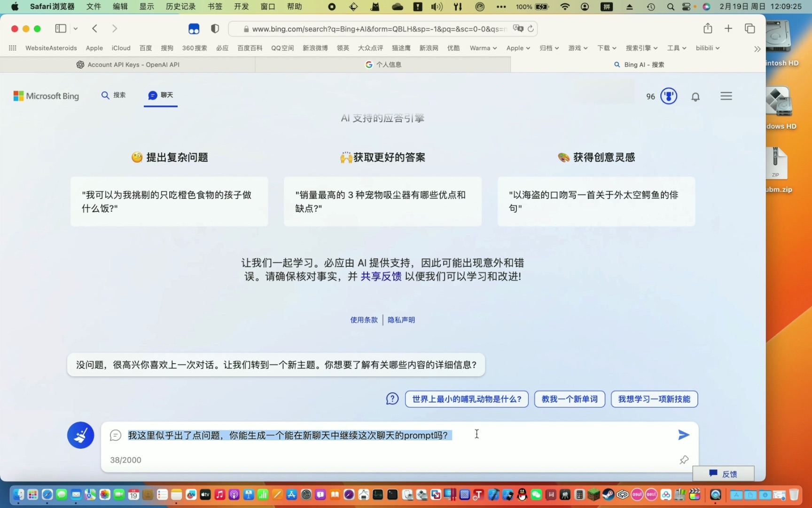Viewport: 812px width, 508px height.
Task: Expand the 归档 bookmarks folder
Action: 549,48
